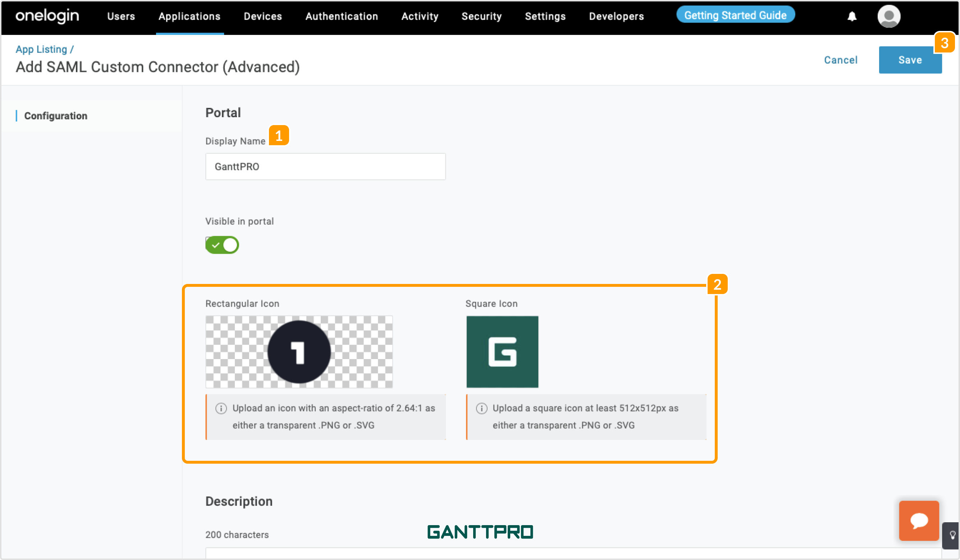Upload a square icon image
The width and height of the screenshot is (960, 560).
[x=502, y=352]
